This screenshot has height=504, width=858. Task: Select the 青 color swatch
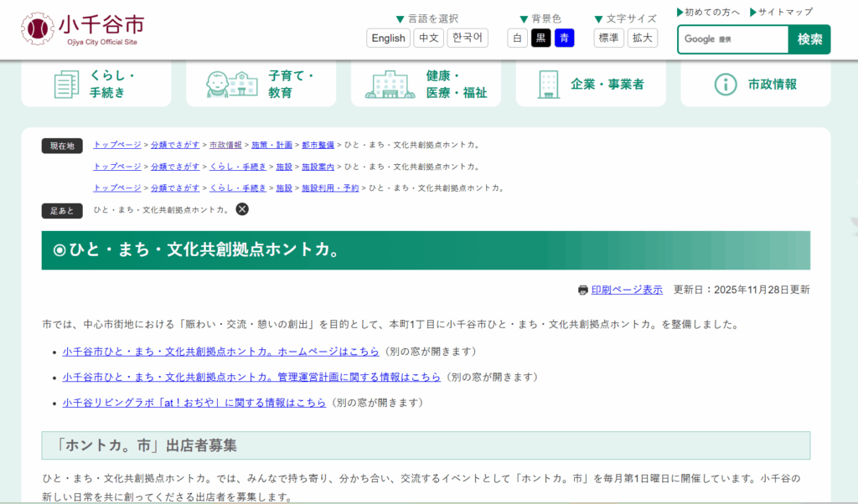(564, 38)
